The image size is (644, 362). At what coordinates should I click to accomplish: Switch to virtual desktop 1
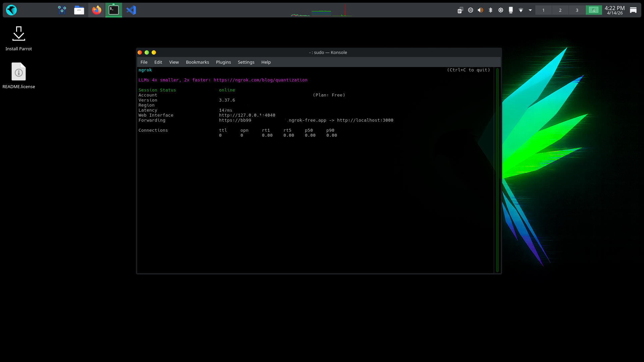543,10
